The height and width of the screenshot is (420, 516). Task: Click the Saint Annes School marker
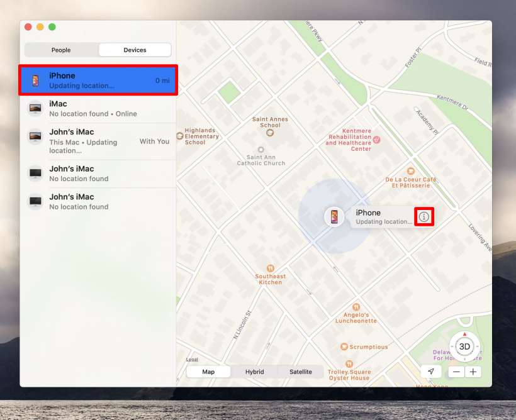(x=270, y=133)
